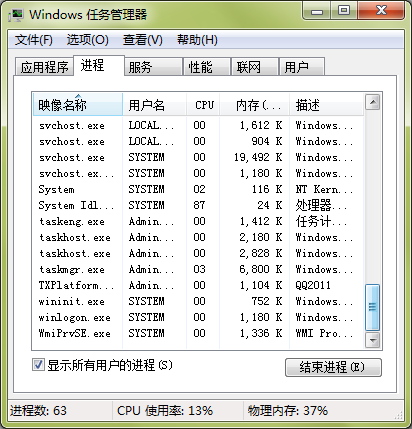This screenshot has height=429, width=412.
Task: Click the 任务计... description cell
Action: [x=321, y=221]
